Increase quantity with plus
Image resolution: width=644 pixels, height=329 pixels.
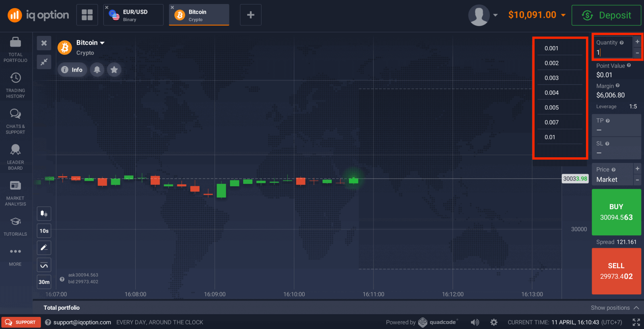pos(637,41)
